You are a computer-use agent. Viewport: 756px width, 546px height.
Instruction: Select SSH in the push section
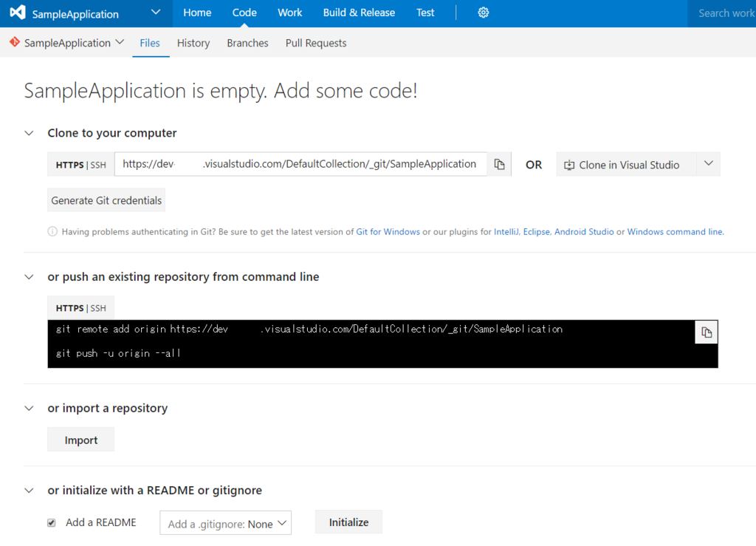pos(98,308)
